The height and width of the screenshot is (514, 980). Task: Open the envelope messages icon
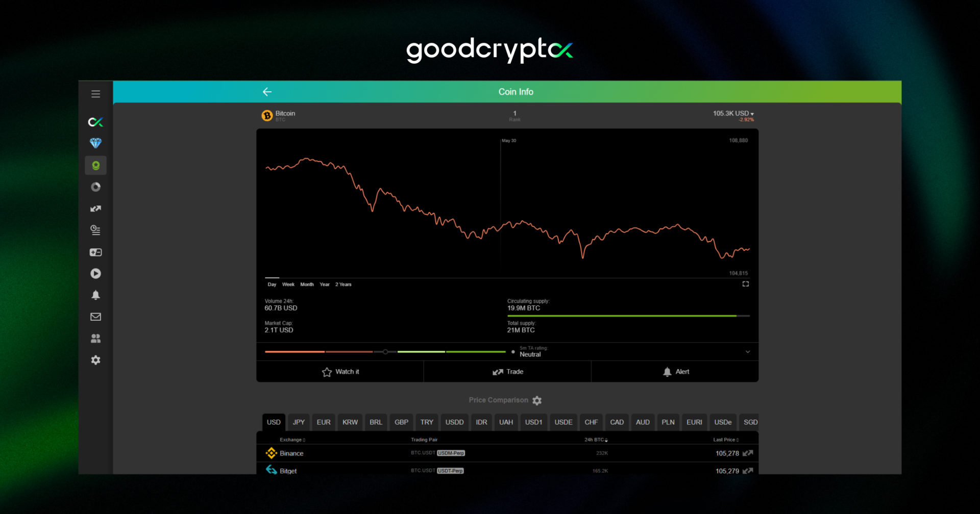[95, 317]
